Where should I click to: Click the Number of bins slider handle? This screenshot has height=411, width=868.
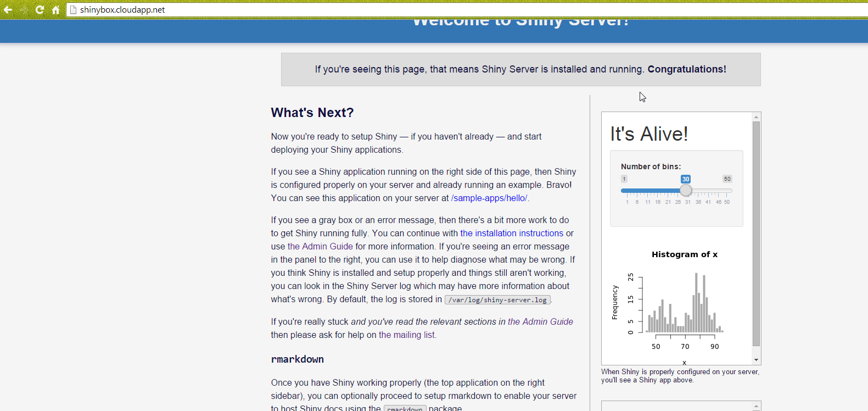(x=686, y=190)
